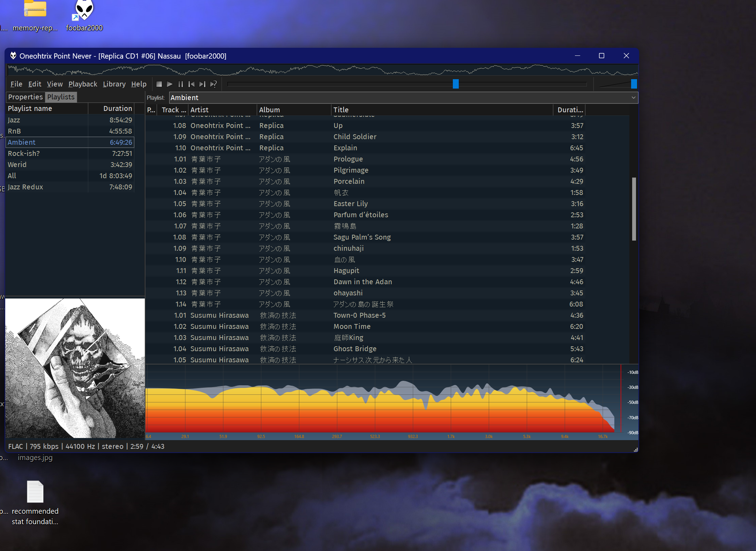Select the All playlist
Image resolution: width=756 pixels, height=551 pixels.
coord(70,176)
